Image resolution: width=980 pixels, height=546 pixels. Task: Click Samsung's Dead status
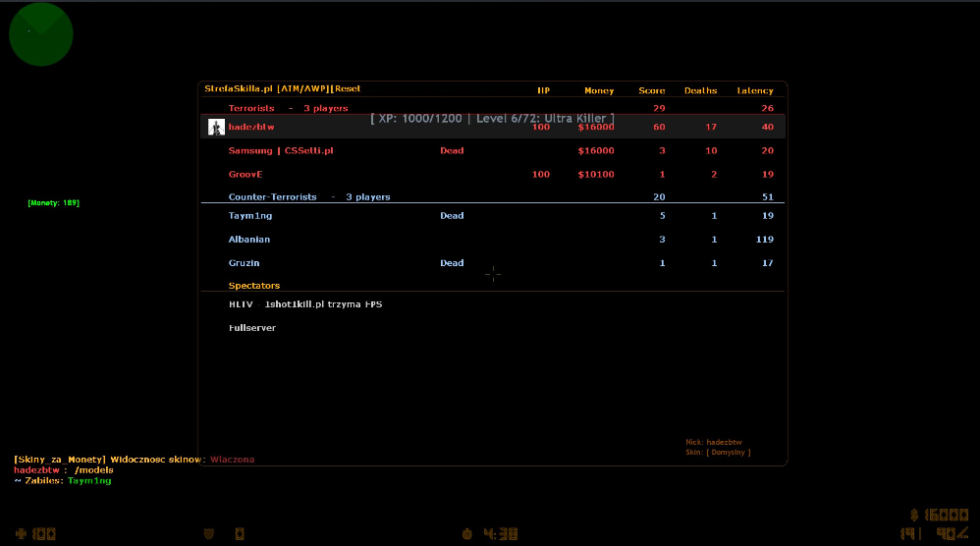pyautogui.click(x=452, y=150)
